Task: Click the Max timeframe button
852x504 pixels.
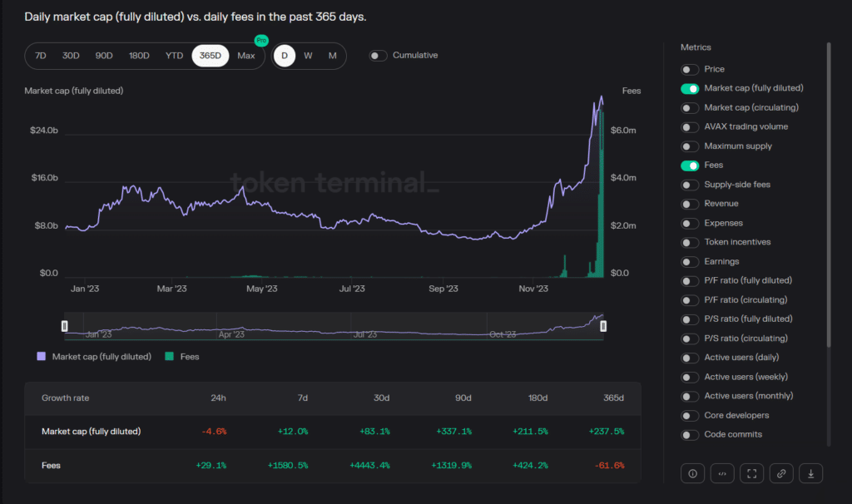Action: pos(246,55)
